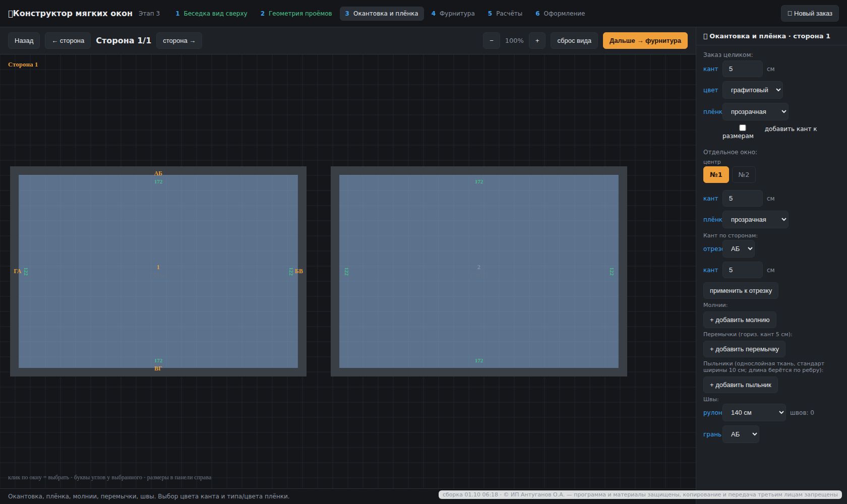This screenshot has height=504, width=847.
Task: Open the separate window "плёнка" dropdown
Action: [755, 220]
